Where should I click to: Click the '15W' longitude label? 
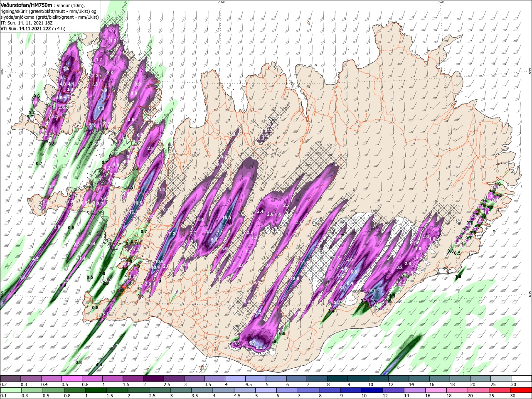click(x=440, y=2)
